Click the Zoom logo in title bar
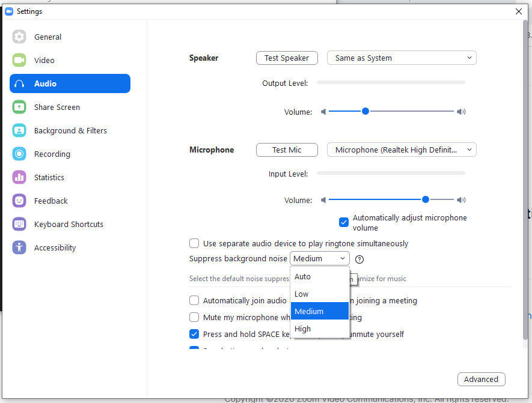 (9, 11)
